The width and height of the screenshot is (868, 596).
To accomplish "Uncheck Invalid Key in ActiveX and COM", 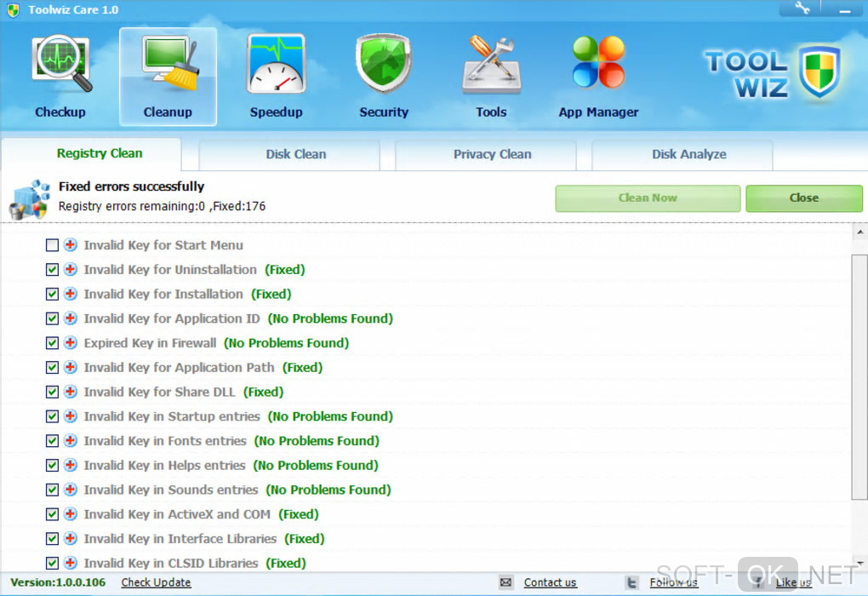I will 52,514.
